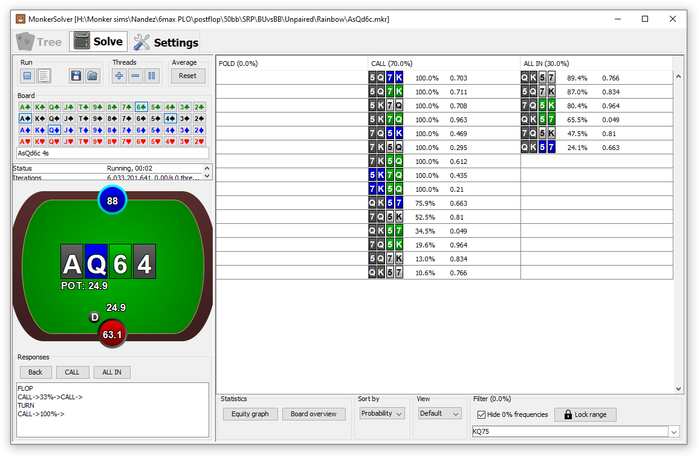Open a file with the folder icon
The height and width of the screenshot is (458, 700).
[x=92, y=76]
